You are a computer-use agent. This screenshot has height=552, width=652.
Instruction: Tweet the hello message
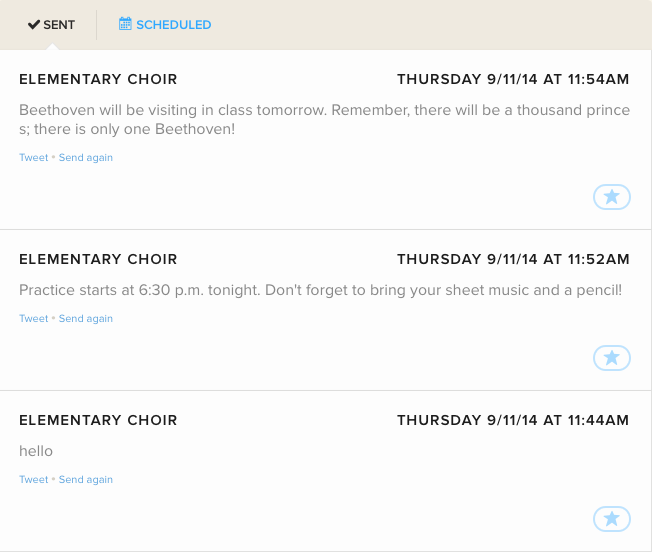(x=34, y=479)
